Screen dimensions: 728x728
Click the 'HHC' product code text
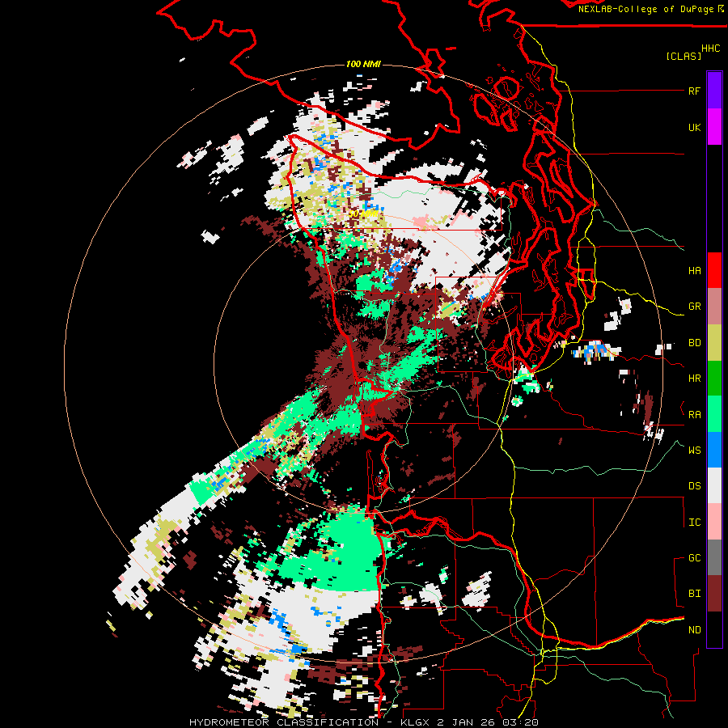tap(711, 49)
